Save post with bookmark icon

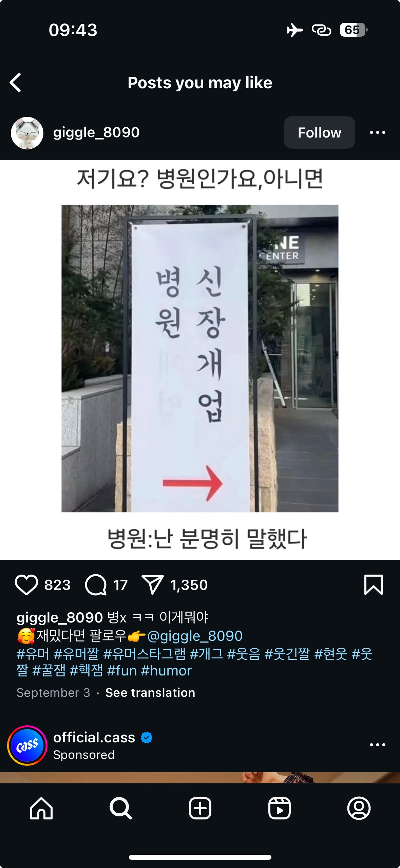(374, 585)
